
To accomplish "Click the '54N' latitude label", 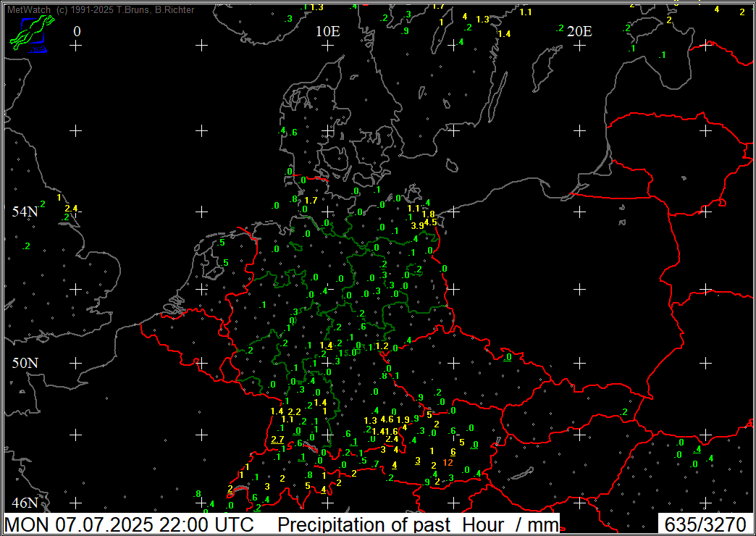I will (x=25, y=211).
